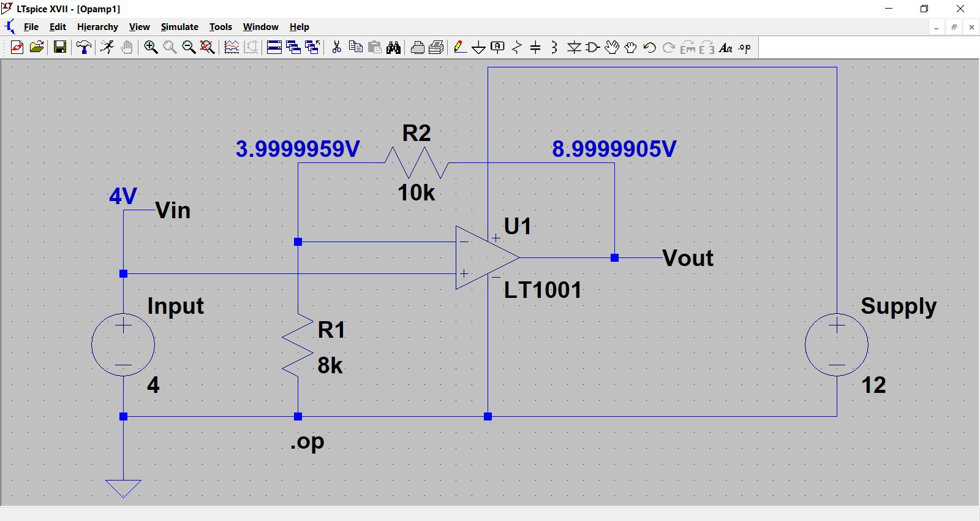Click the 8k resistor value
Image resolution: width=980 pixels, height=521 pixels.
(x=330, y=365)
